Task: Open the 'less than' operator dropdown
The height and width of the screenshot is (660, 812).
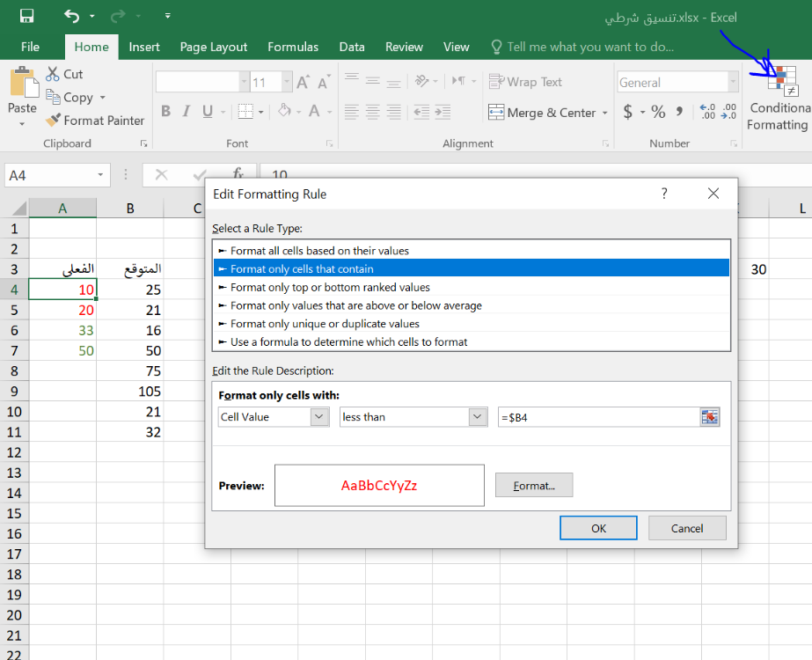Action: [478, 417]
